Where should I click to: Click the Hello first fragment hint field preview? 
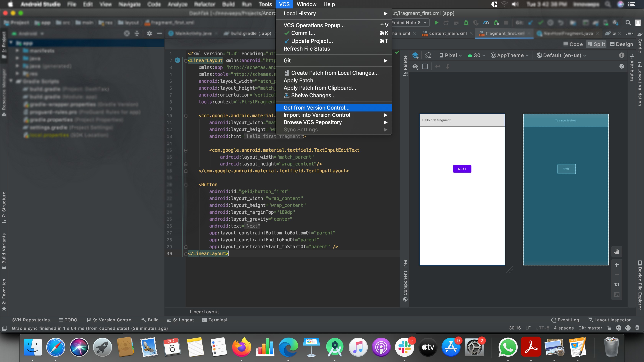coord(462,120)
